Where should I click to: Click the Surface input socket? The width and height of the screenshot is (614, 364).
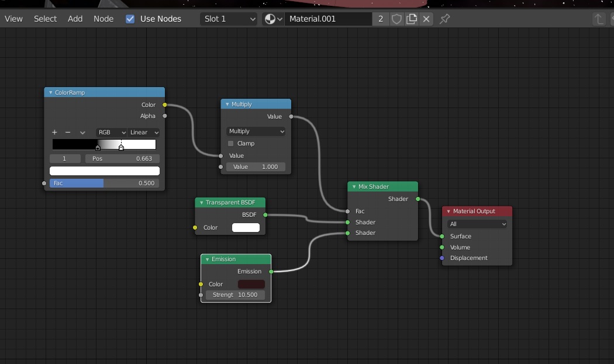(442, 236)
